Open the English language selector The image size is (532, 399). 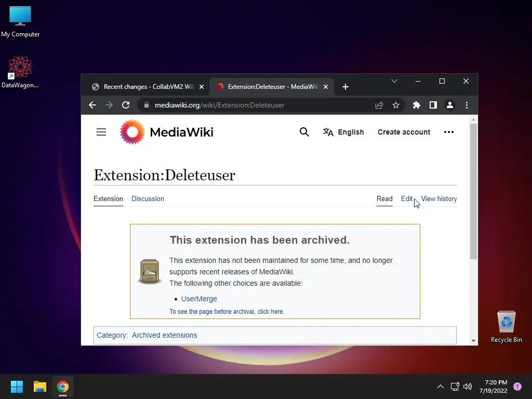[x=343, y=132]
